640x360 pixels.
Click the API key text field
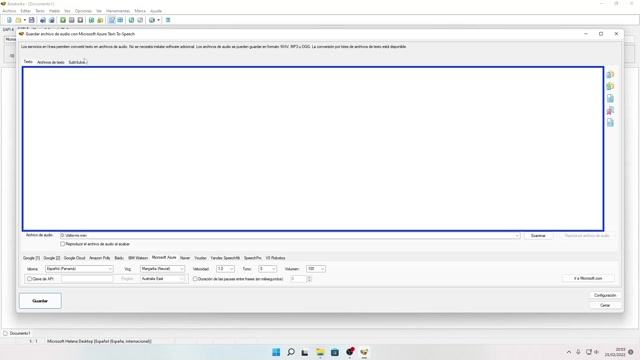click(x=87, y=279)
